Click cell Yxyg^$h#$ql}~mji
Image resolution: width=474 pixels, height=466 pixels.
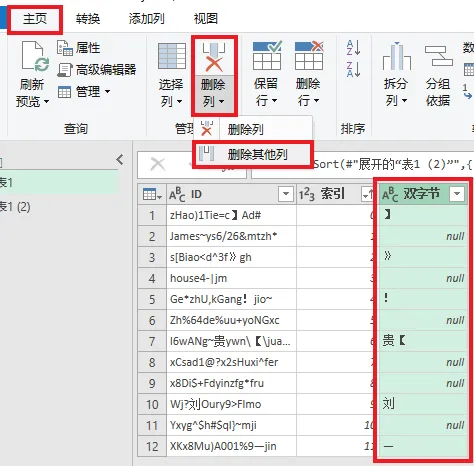click(231, 425)
